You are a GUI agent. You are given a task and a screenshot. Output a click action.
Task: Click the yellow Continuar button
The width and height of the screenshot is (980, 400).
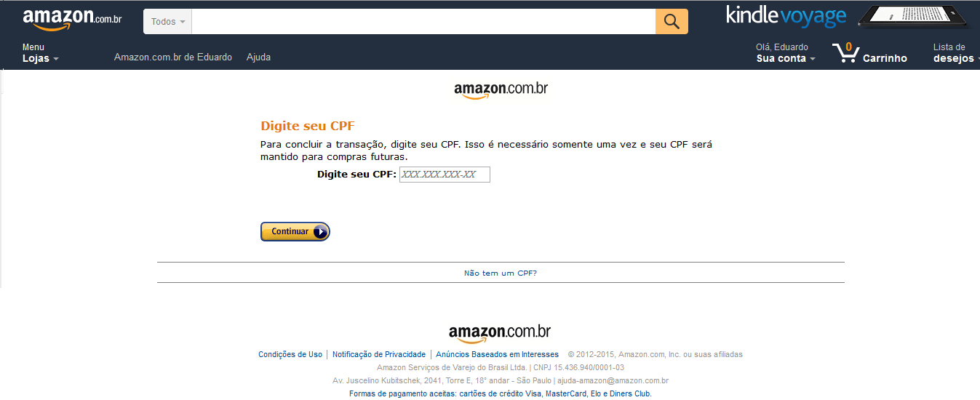(x=295, y=231)
